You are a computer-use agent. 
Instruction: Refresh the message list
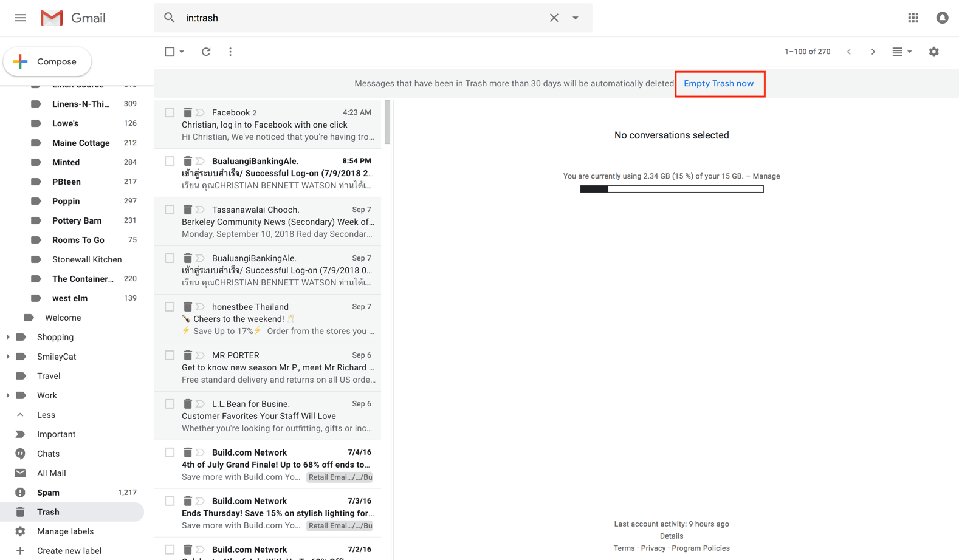[206, 52]
